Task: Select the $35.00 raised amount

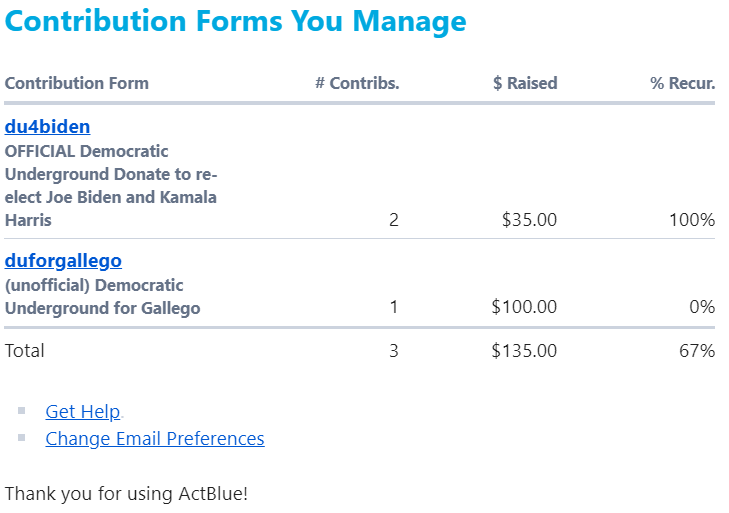Action: [x=529, y=220]
